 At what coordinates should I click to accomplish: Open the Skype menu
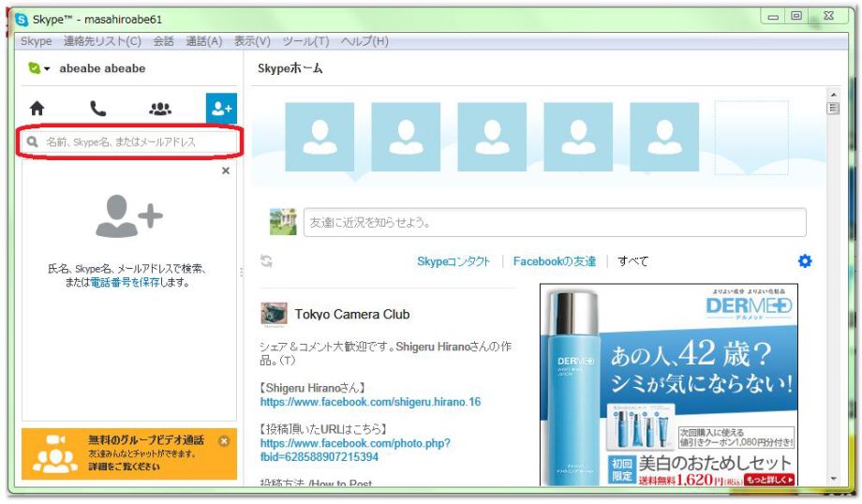37,41
